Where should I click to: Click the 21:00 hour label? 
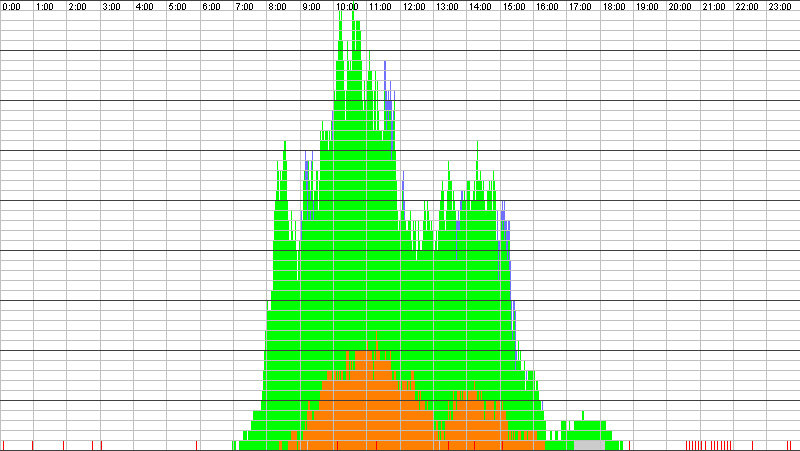point(714,7)
